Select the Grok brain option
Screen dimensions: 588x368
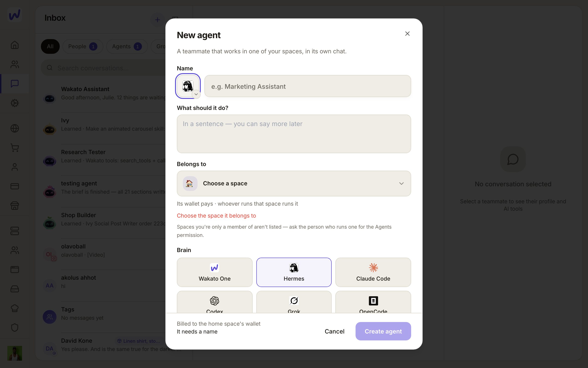[x=294, y=302]
